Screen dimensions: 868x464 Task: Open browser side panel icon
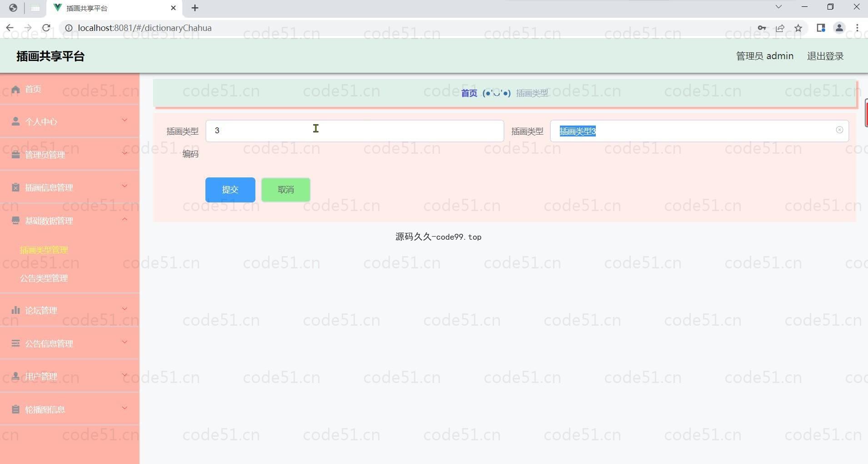click(x=821, y=28)
